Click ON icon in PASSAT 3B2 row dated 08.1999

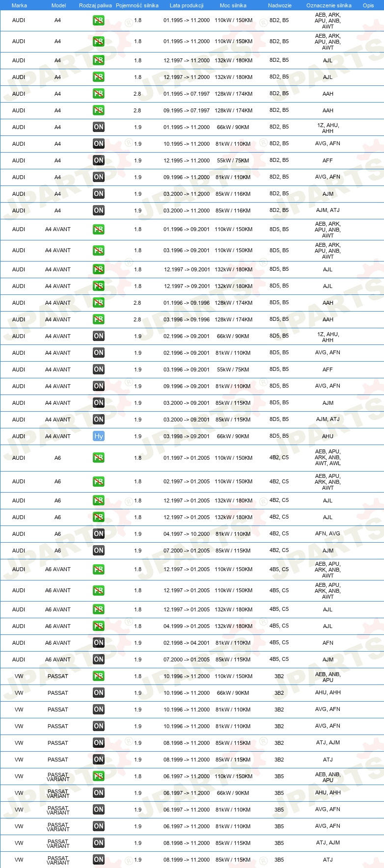click(99, 759)
